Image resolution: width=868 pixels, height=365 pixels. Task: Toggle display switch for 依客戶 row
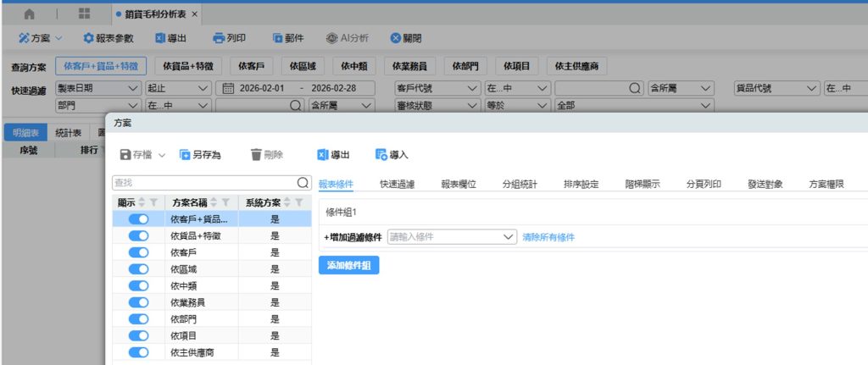coord(138,252)
